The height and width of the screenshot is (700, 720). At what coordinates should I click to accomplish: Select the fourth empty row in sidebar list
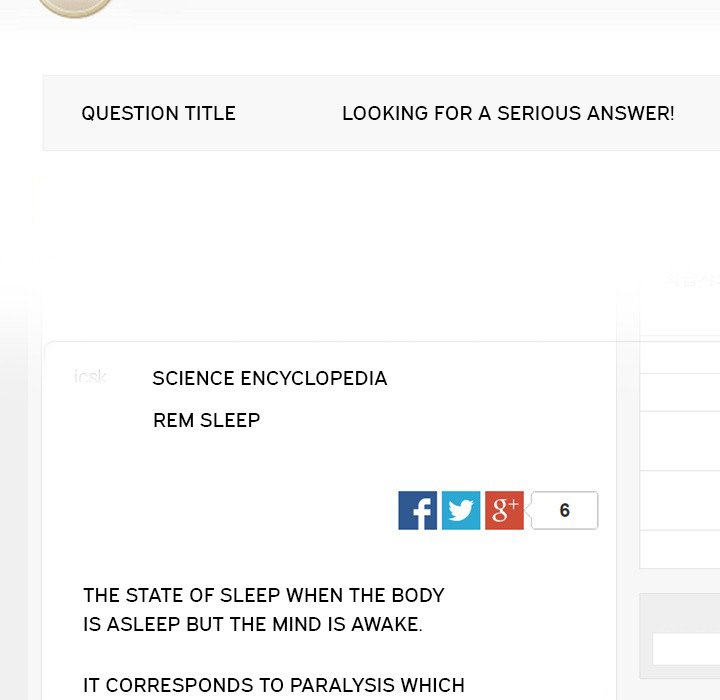[680, 500]
